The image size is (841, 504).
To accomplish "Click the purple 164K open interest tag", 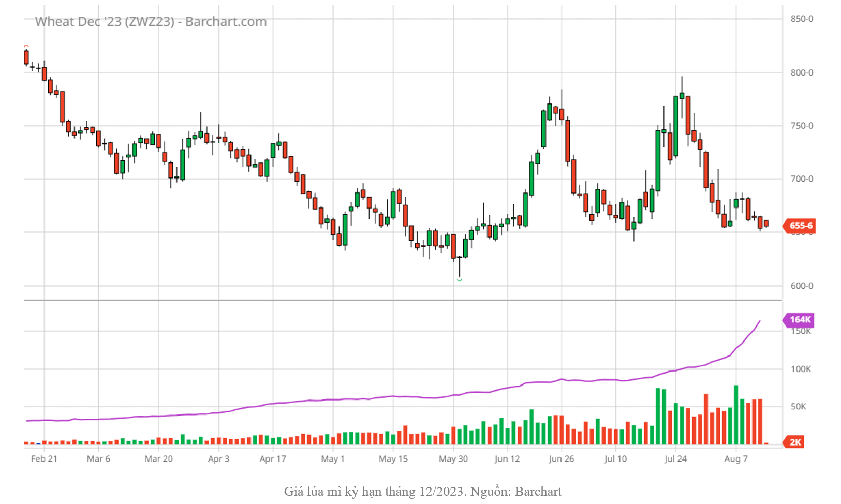I will 798,320.
